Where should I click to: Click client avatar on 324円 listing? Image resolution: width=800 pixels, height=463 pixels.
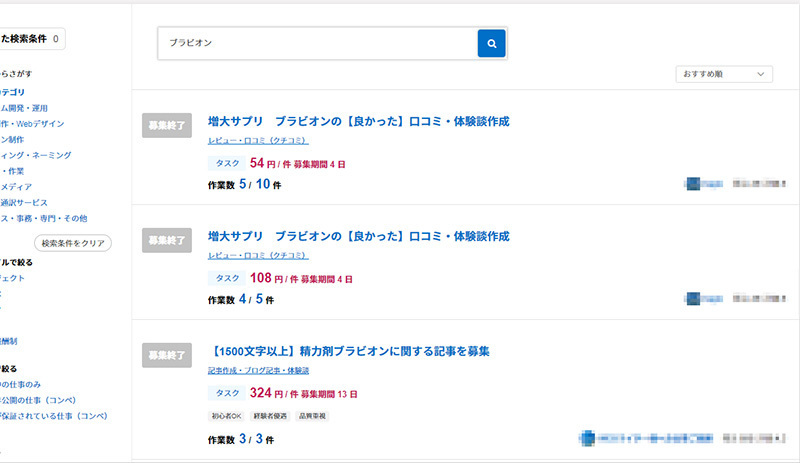pos(588,438)
